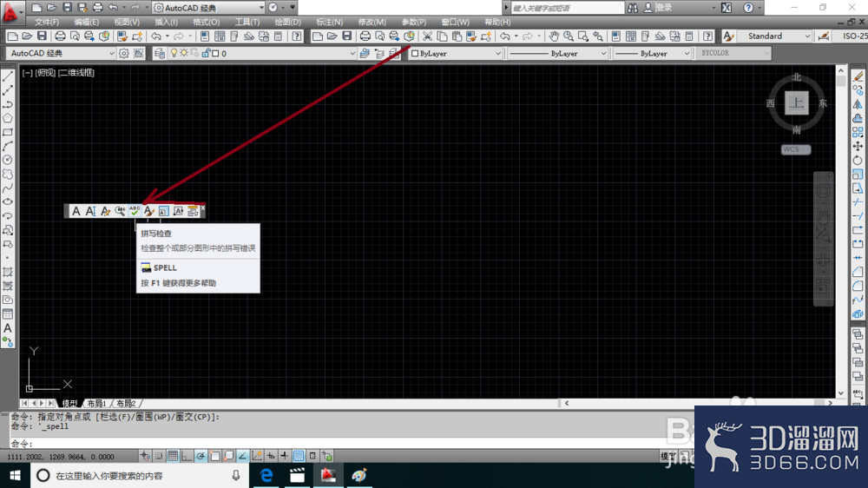Select the Fillet modify tool

pos(858,286)
